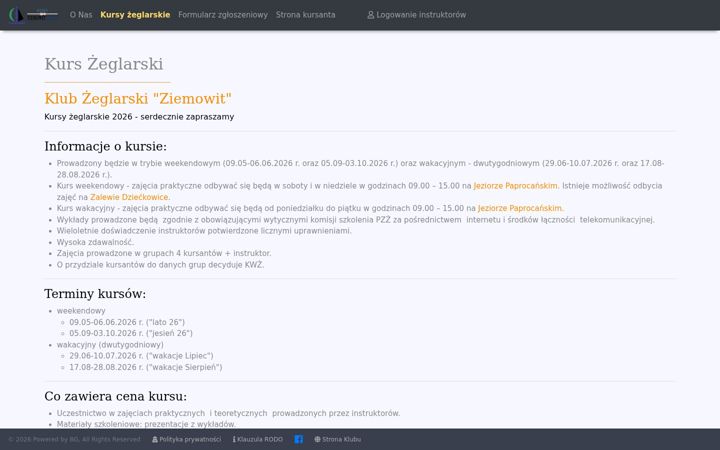Screen dimensions: 720x450
Task: Click Kursy żeglarskie 2026 serdecznie zapraszamy text
Action: (x=139, y=117)
